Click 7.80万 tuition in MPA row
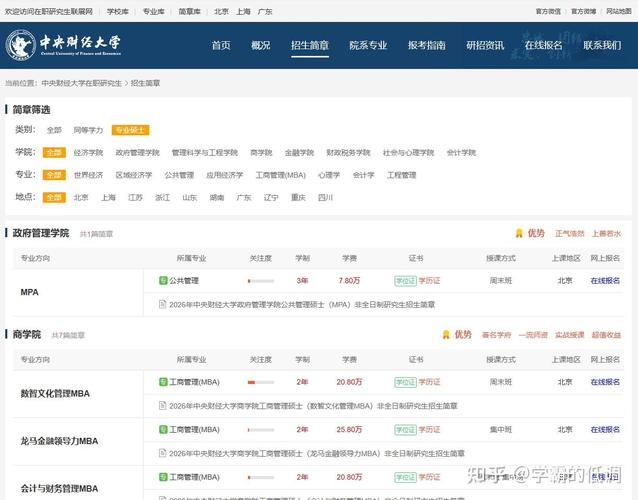638x500 pixels. coord(349,280)
